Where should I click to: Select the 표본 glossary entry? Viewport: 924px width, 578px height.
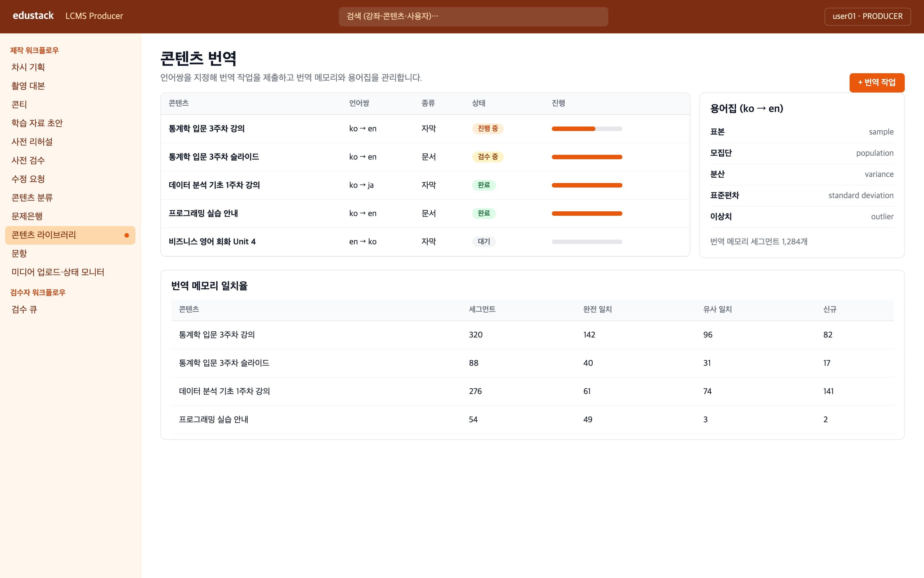pyautogui.click(x=801, y=132)
